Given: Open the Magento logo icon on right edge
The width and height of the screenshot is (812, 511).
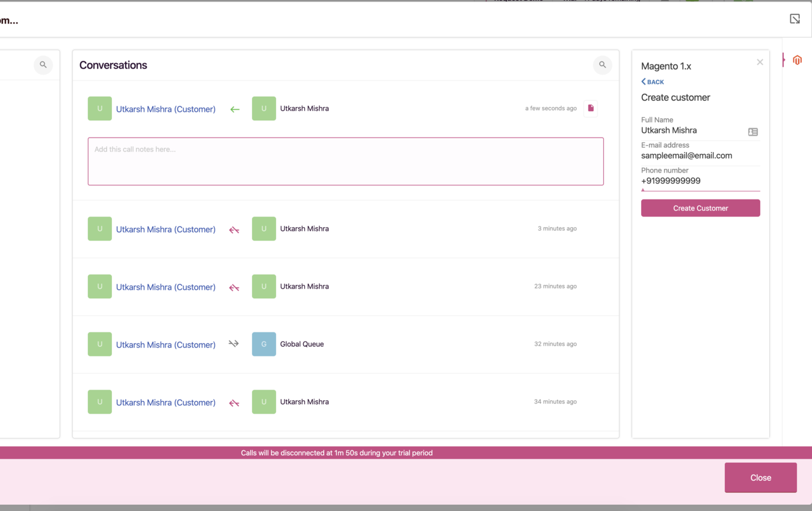Looking at the screenshot, I should click(797, 60).
